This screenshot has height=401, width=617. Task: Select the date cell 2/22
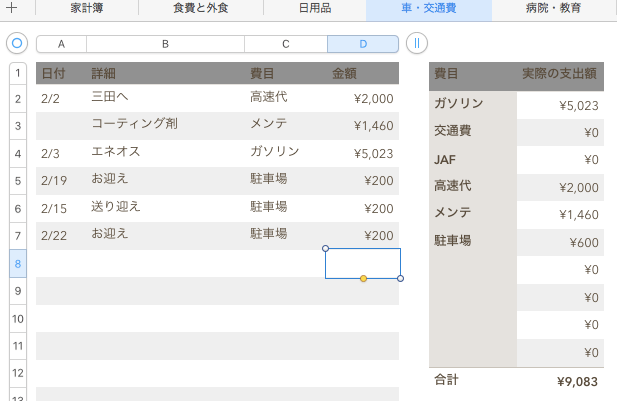pyautogui.click(x=61, y=236)
